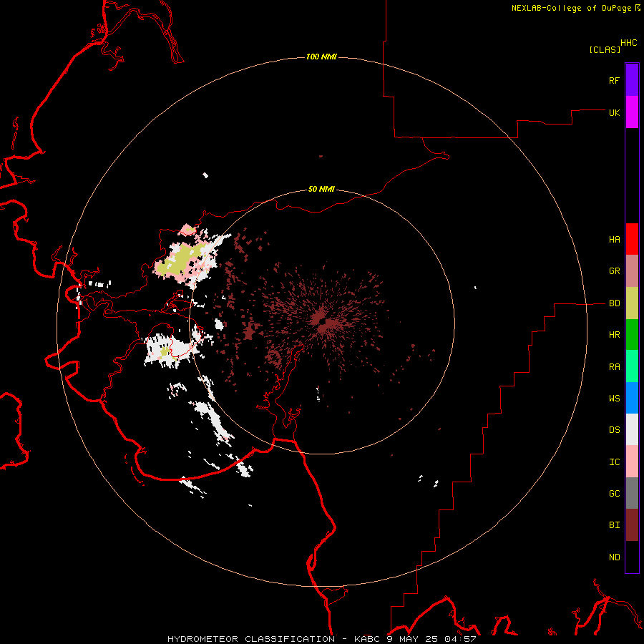Click the HHC product label
Viewport: 644px width, 644px height.
[x=629, y=43]
